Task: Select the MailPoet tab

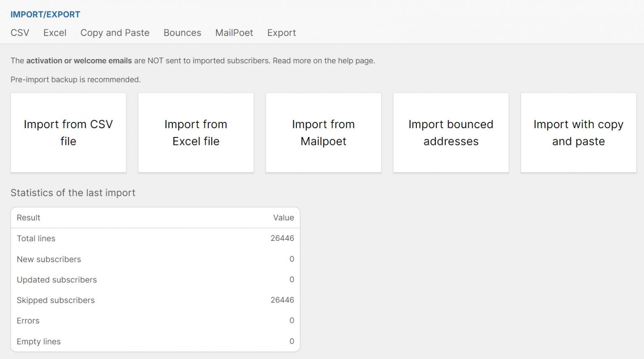Action: click(x=234, y=33)
